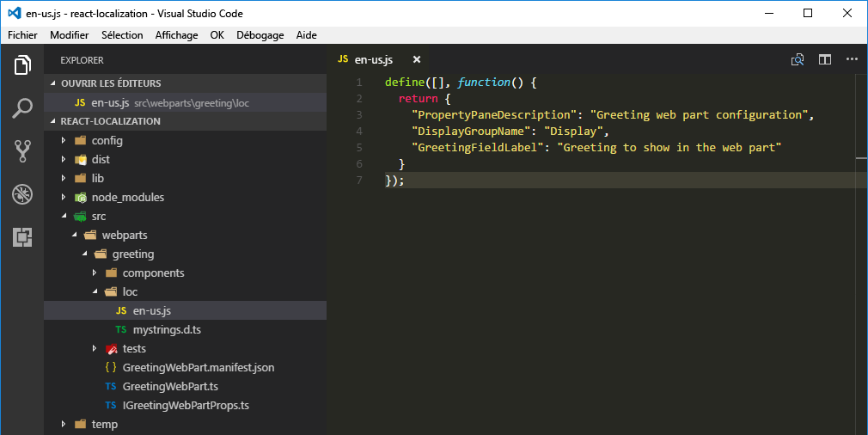The width and height of the screenshot is (868, 435).
Task: Click the webparts folder icon
Action: [x=90, y=236]
